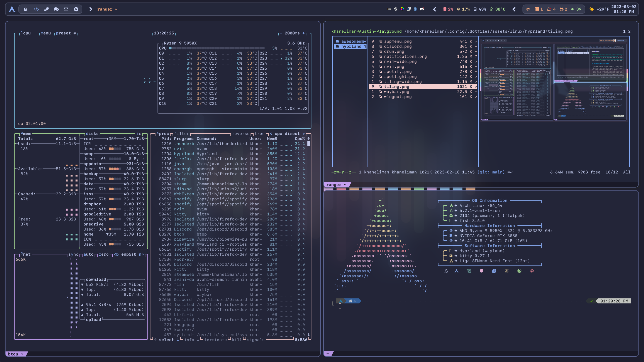
Task: Select the hyprland folder in ranger
Action: [x=351, y=47]
